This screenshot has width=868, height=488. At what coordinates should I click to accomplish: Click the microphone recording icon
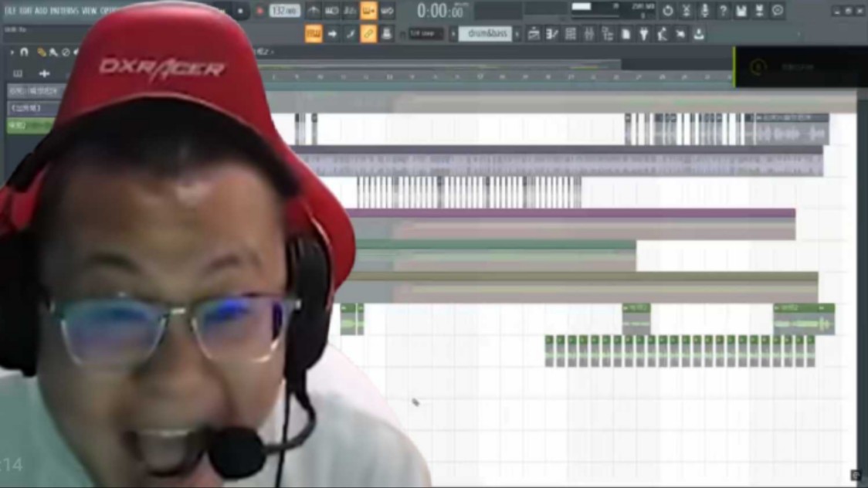click(x=704, y=11)
